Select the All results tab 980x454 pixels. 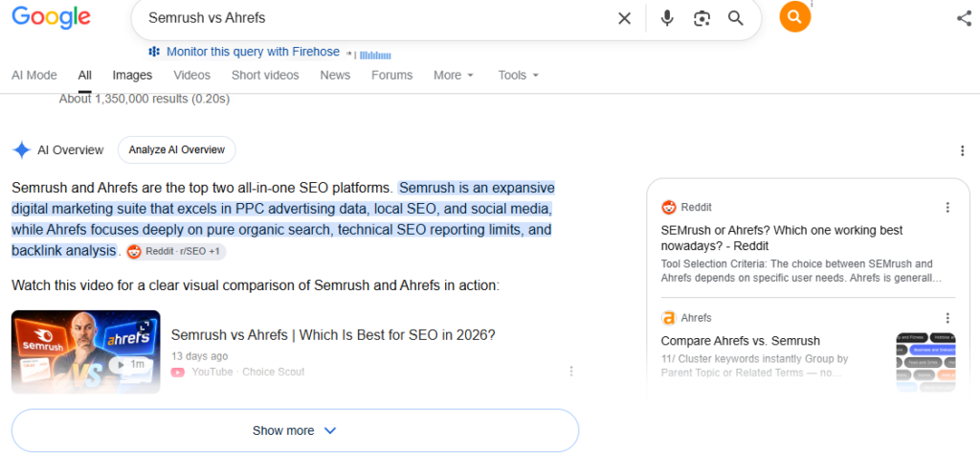point(85,76)
